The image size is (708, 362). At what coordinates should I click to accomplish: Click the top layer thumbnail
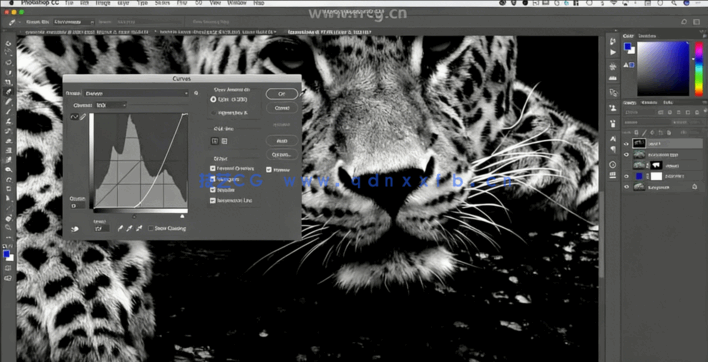[638, 144]
